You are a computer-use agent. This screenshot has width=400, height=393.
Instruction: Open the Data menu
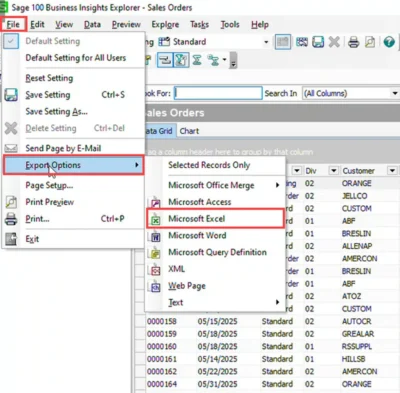(92, 24)
